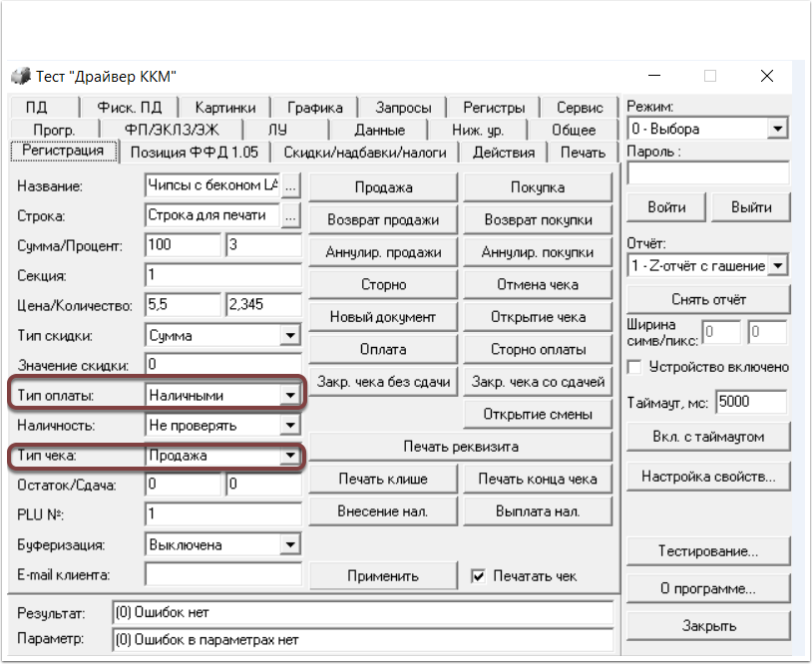The width and height of the screenshot is (812, 664).
Task: Open the Графика tab
Action: (x=315, y=107)
